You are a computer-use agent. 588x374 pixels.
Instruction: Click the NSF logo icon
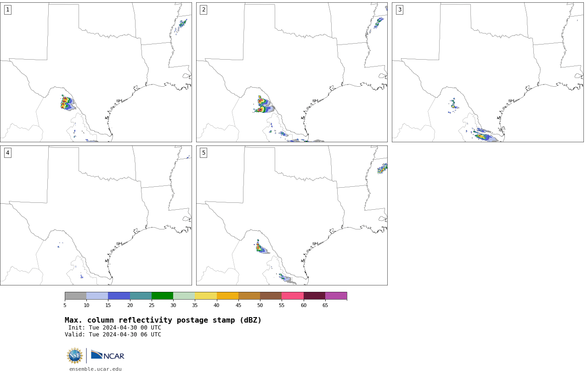click(x=75, y=356)
